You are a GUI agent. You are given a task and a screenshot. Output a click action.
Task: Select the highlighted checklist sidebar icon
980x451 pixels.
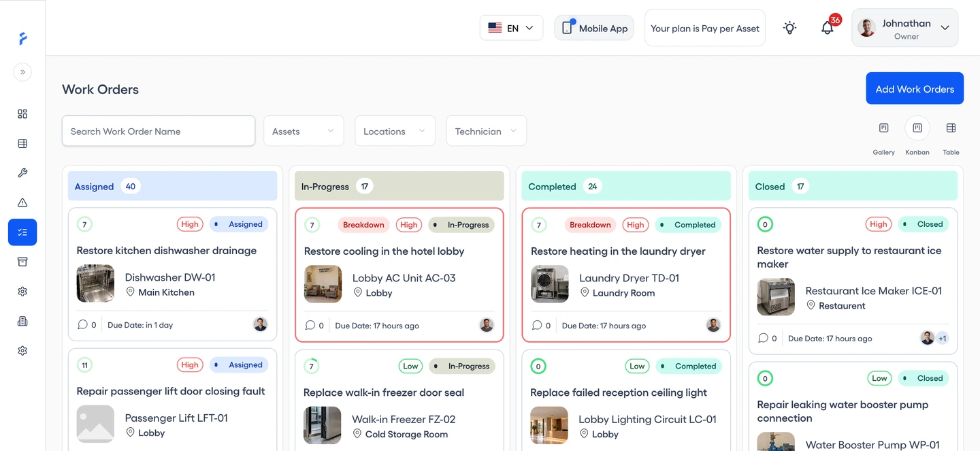click(x=22, y=232)
